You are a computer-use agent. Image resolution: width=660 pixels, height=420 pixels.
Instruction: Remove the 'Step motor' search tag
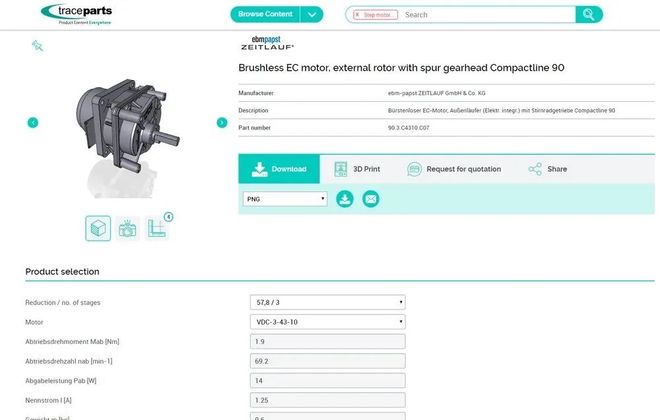click(x=357, y=15)
